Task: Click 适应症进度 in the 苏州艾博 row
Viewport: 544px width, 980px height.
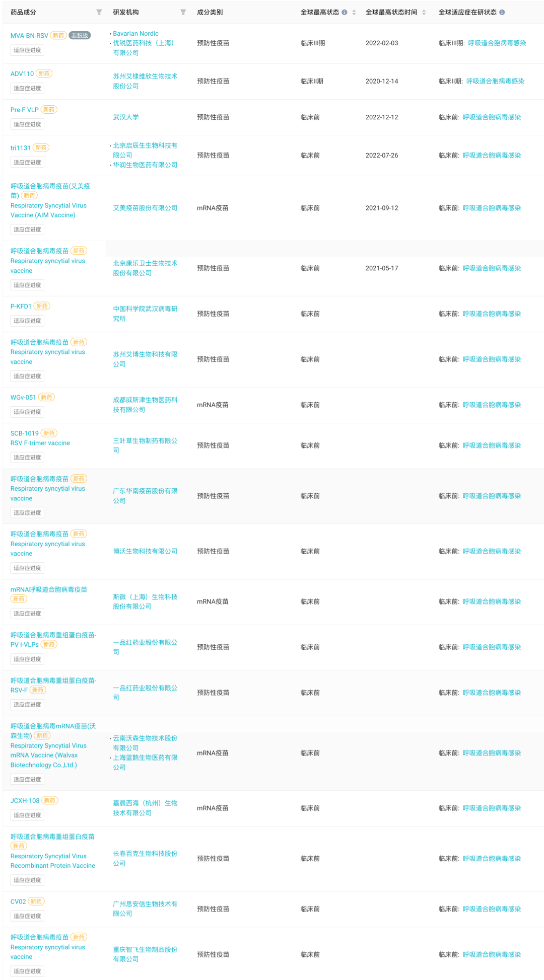Action: [x=27, y=376]
